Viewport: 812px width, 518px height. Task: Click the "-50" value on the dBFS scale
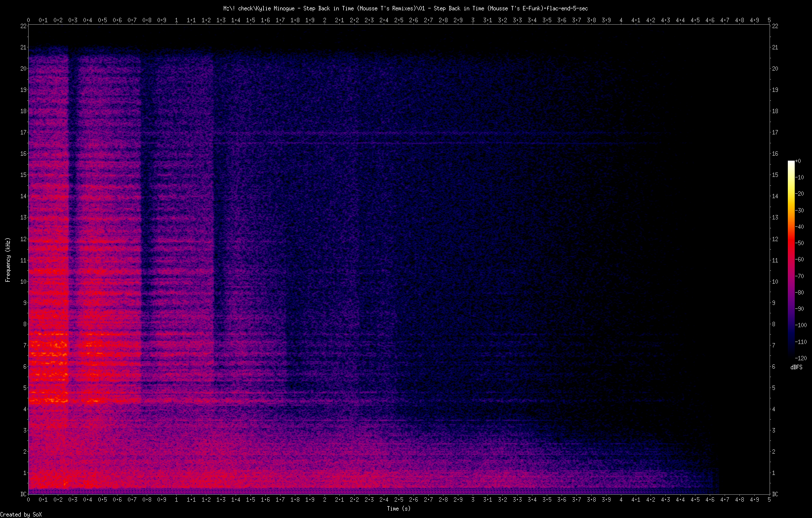pos(800,243)
